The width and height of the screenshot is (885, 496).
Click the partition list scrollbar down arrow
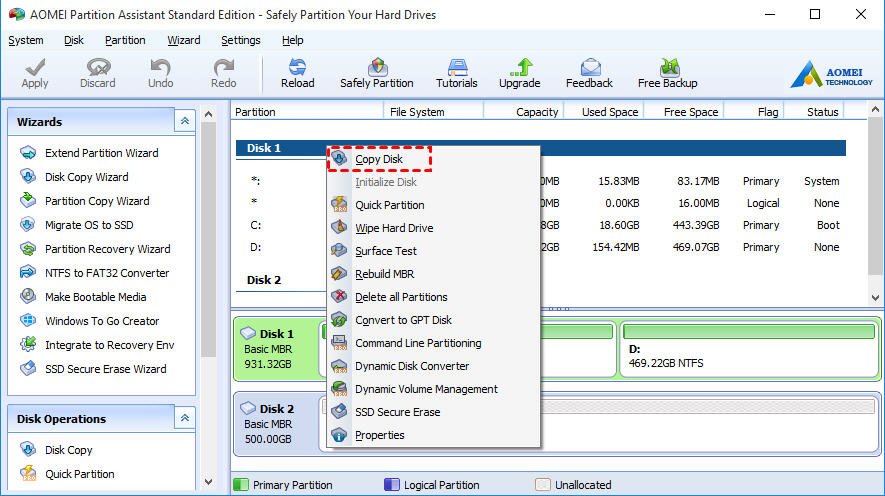(x=875, y=297)
